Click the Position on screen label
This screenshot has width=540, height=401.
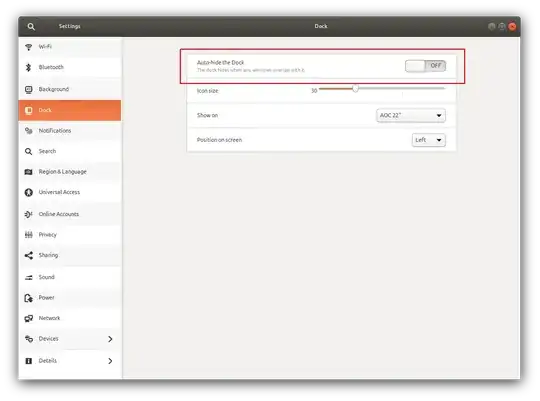click(219, 140)
